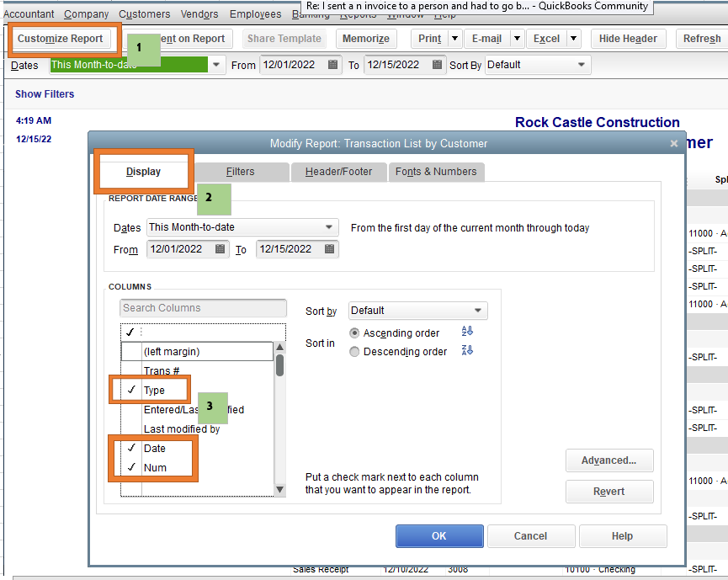Image resolution: width=728 pixels, height=580 pixels.
Task: Open calendar beside dialog From date 12/01/2022
Action: pyautogui.click(x=220, y=249)
